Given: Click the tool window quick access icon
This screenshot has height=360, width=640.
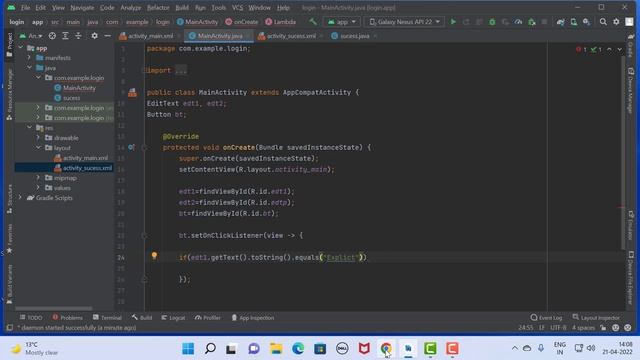Looking at the screenshot, I should coord(9,327).
